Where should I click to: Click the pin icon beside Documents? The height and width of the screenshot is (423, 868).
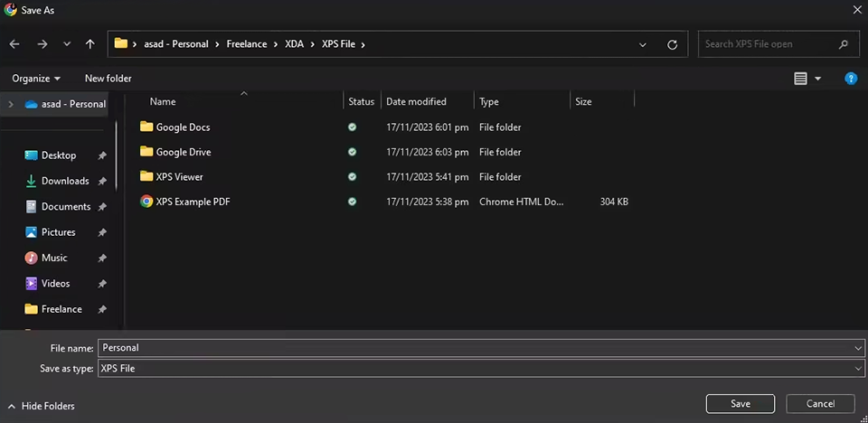pyautogui.click(x=102, y=207)
